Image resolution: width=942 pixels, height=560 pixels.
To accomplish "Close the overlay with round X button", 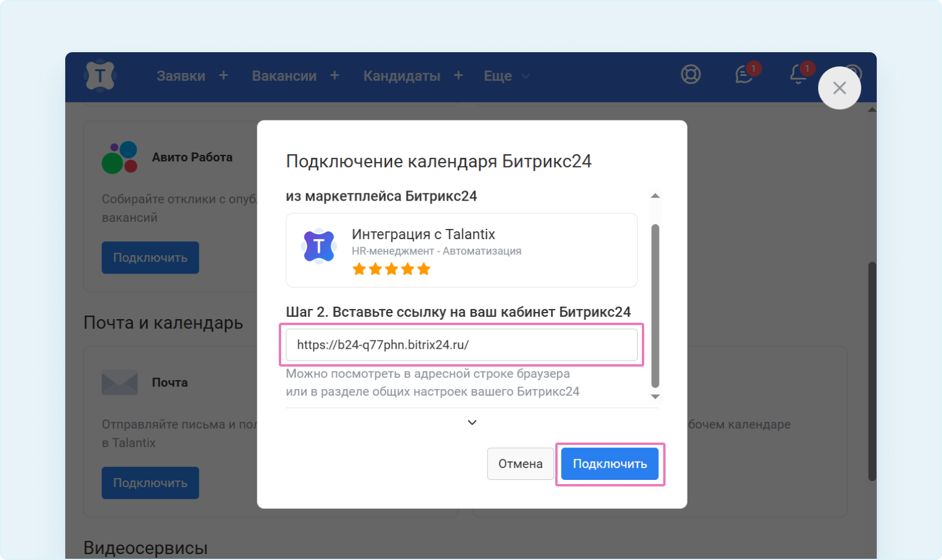I will click(x=839, y=88).
